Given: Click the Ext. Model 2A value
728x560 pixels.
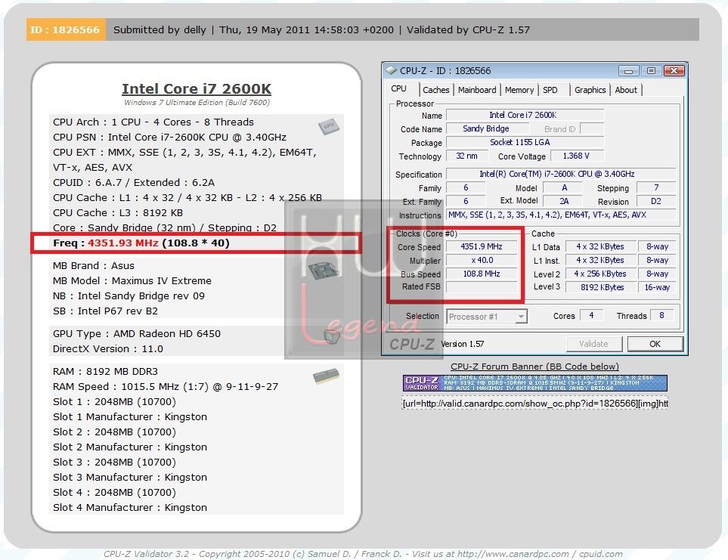Looking at the screenshot, I should click(x=564, y=201).
